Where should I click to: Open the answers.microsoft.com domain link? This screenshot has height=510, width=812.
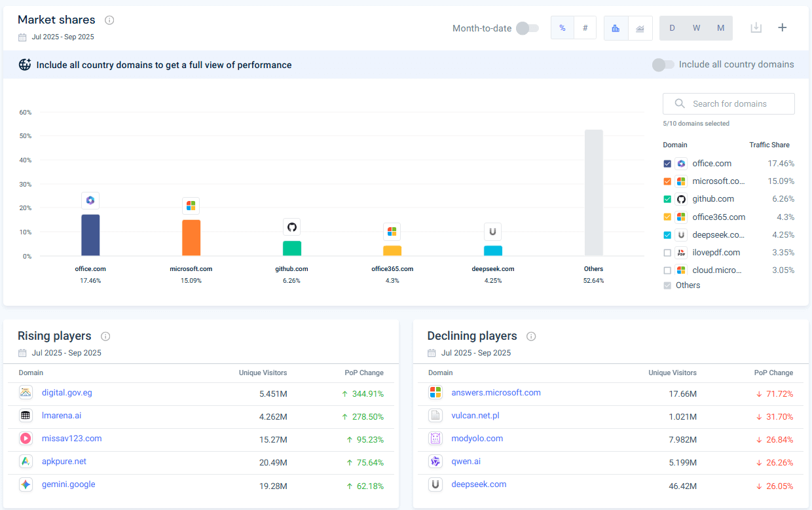tap(496, 393)
